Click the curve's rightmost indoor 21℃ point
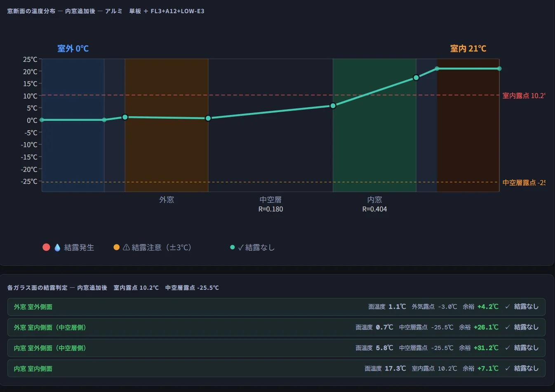Screen dimensions: 555x392 499,69
